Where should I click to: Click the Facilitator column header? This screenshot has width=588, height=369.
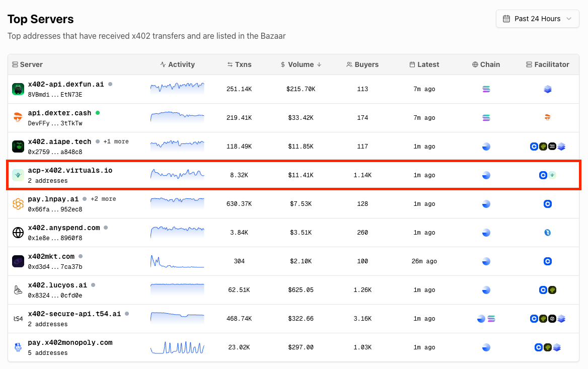(548, 64)
